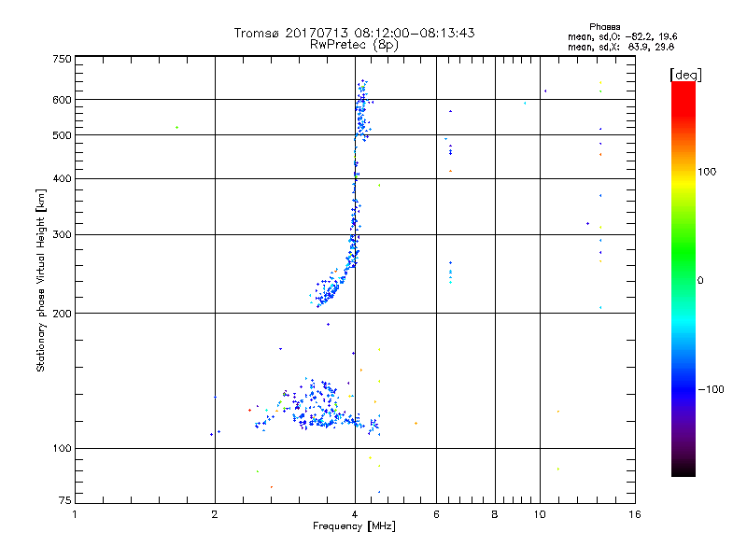Viewport: 747px width, 560px height.
Task: Click the '75' height axis tick label
Action: 65,500
